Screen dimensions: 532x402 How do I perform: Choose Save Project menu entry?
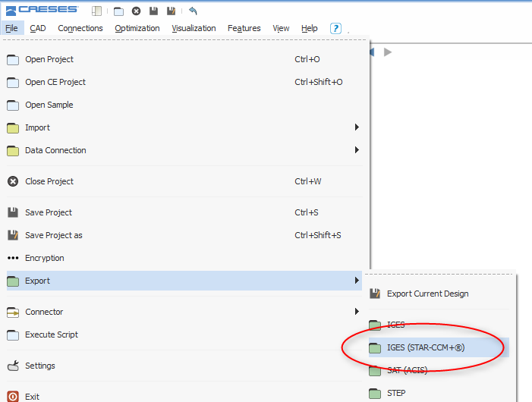click(x=184, y=212)
